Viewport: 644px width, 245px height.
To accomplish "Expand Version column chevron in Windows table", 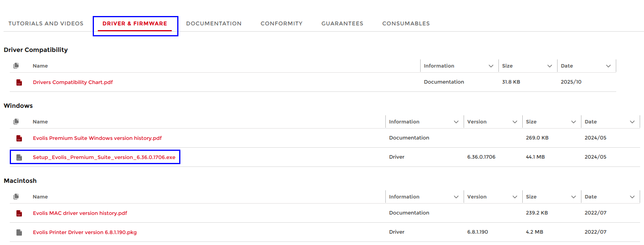I will 515,122.
